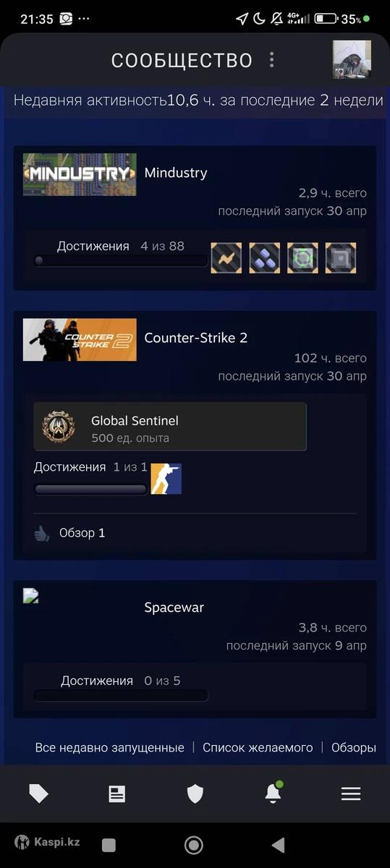Open Список желаемого link
This screenshot has width=390, height=868.
258,747
